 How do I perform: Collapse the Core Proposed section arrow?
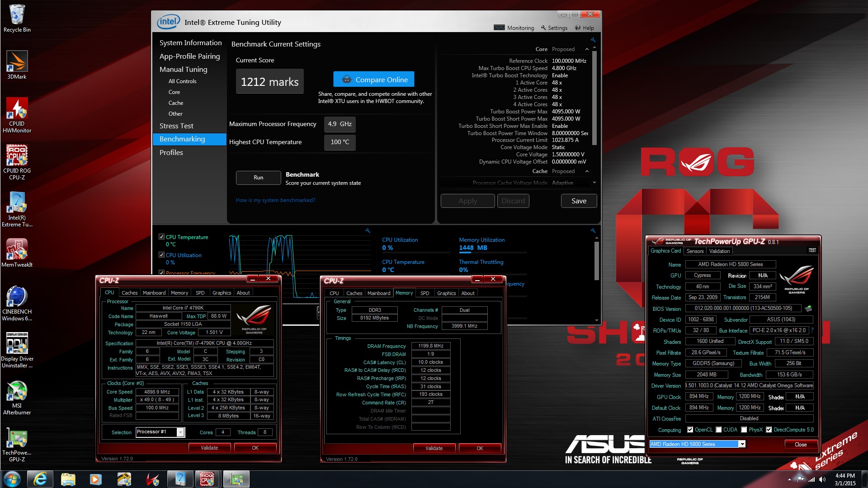click(x=587, y=49)
